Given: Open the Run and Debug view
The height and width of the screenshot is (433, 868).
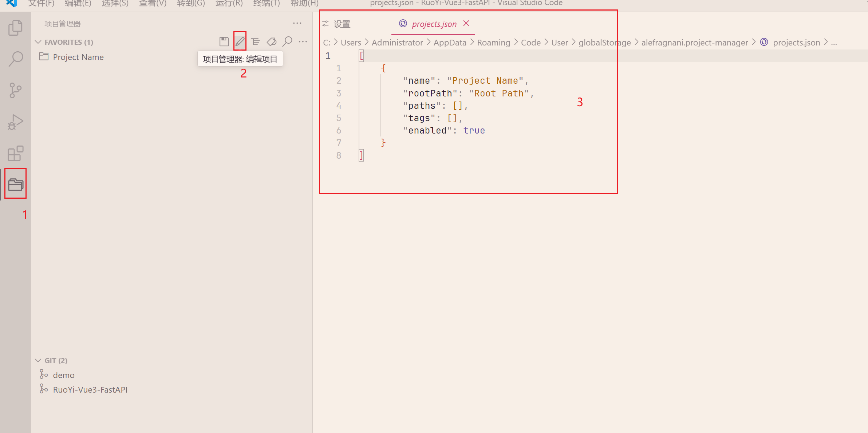Looking at the screenshot, I should coord(15,122).
